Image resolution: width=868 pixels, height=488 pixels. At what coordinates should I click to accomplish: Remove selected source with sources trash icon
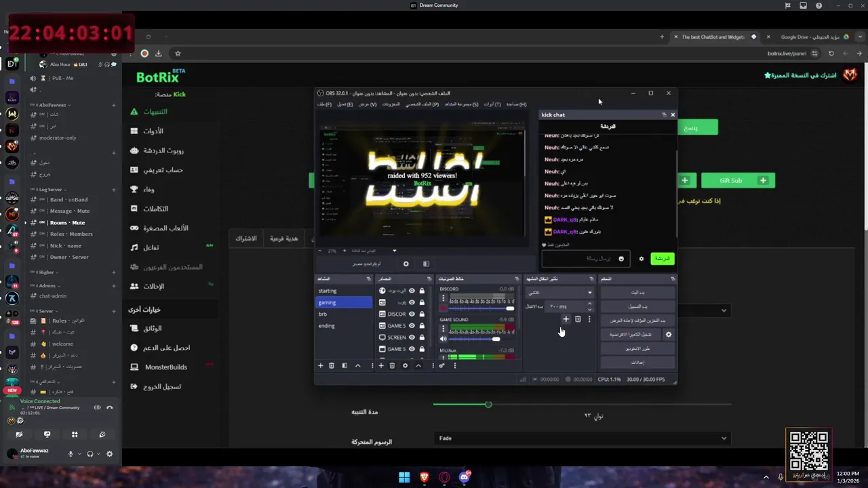tap(392, 365)
